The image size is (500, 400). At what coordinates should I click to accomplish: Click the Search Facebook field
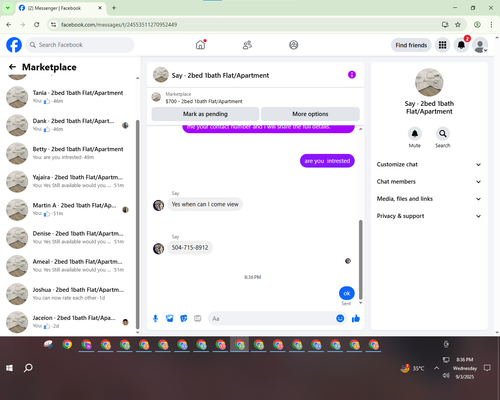(80, 45)
